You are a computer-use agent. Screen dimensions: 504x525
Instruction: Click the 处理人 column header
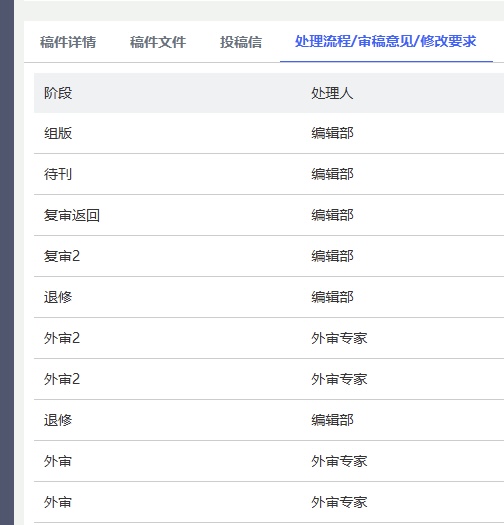tap(332, 93)
